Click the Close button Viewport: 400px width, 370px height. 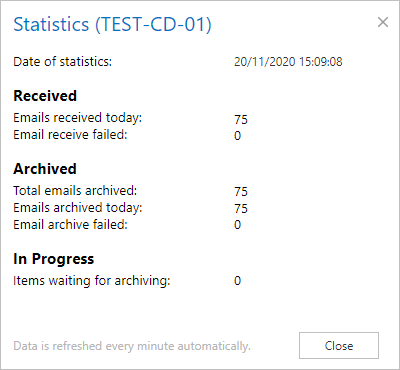pyautogui.click(x=339, y=345)
